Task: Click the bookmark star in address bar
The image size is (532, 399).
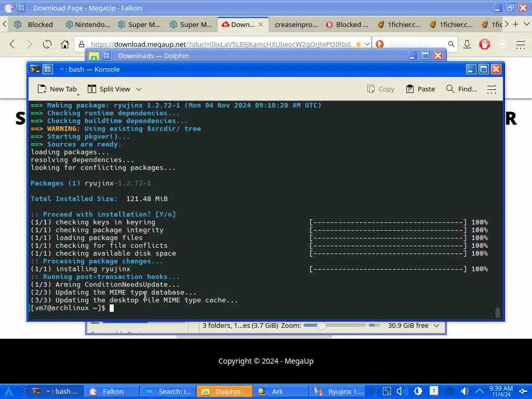Action: point(358,44)
